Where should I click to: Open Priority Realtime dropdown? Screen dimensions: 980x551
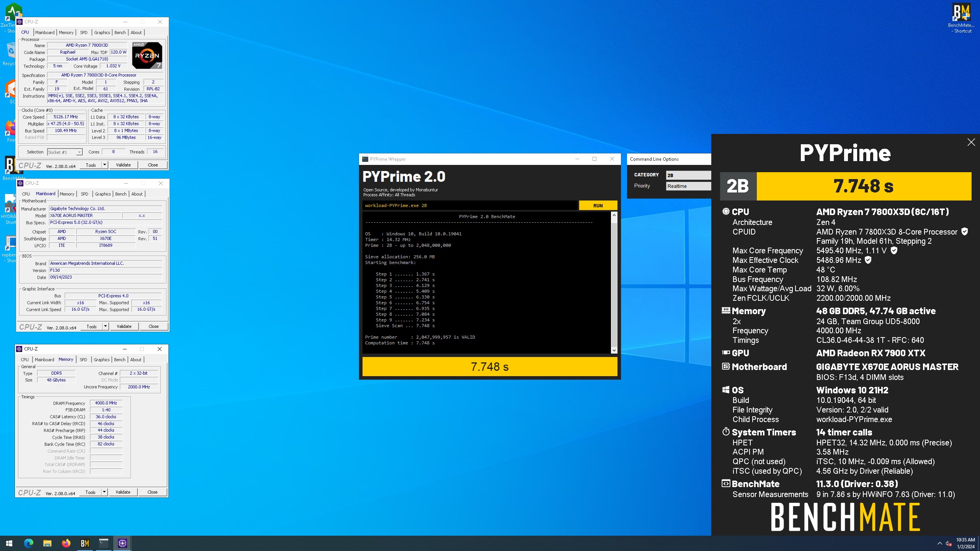point(688,186)
